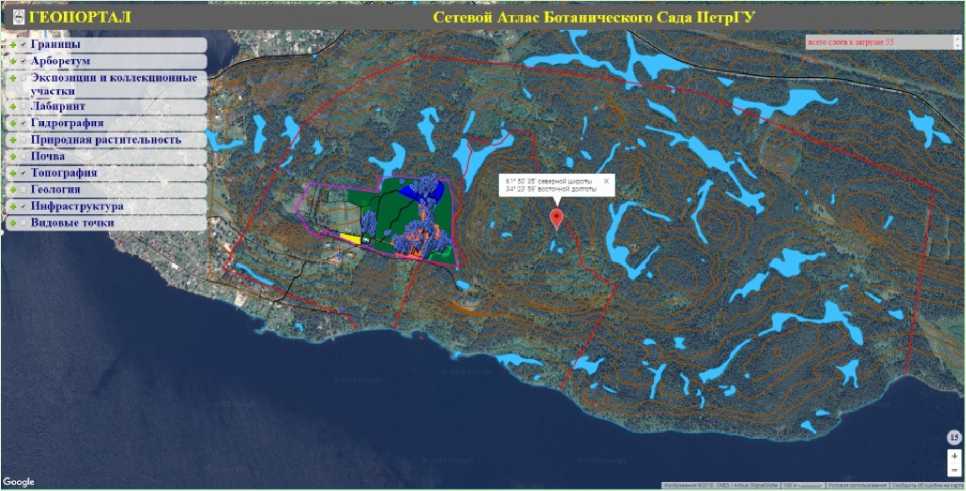Viewport: 966px width, 491px height.
Task: Click the red location marker pin
Action: pyautogui.click(x=556, y=219)
